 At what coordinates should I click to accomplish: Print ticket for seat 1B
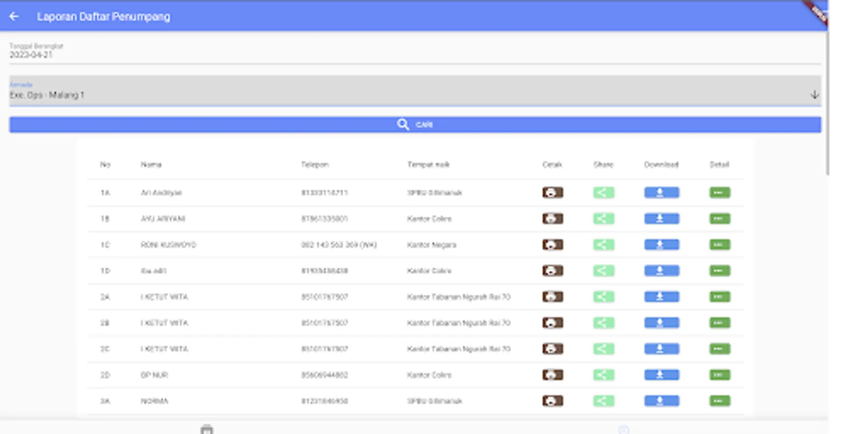point(553,219)
